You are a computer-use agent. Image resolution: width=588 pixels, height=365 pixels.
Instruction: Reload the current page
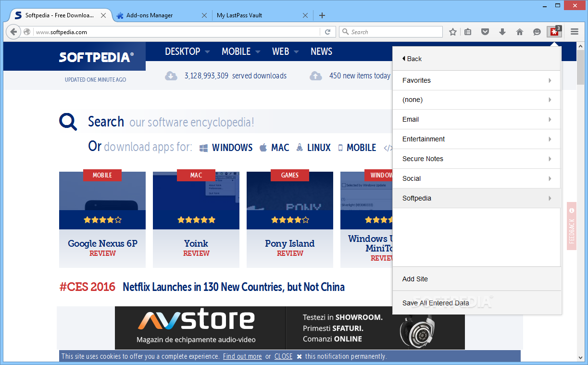pos(328,32)
